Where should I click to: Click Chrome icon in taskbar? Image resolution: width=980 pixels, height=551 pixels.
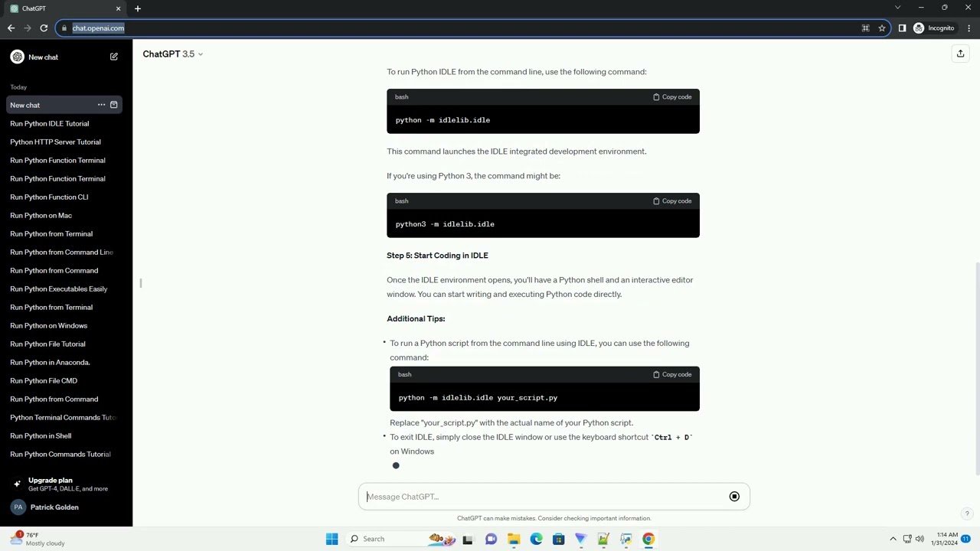pos(648,539)
